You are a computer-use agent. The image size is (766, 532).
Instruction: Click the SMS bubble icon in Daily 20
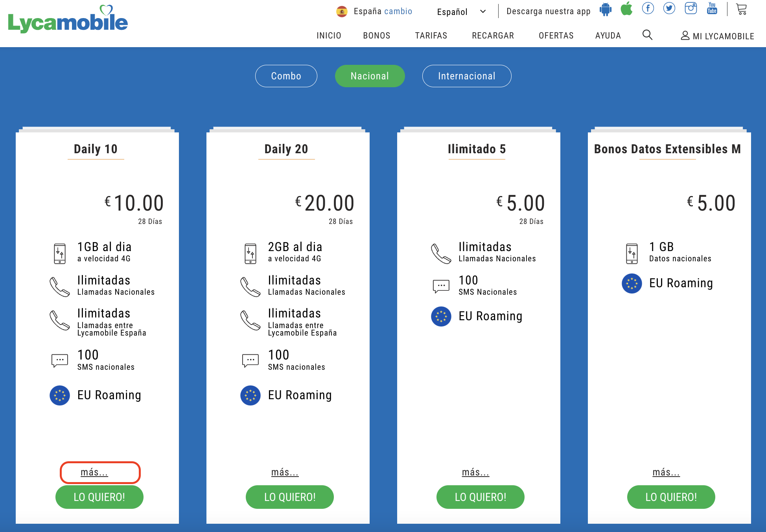[250, 360]
